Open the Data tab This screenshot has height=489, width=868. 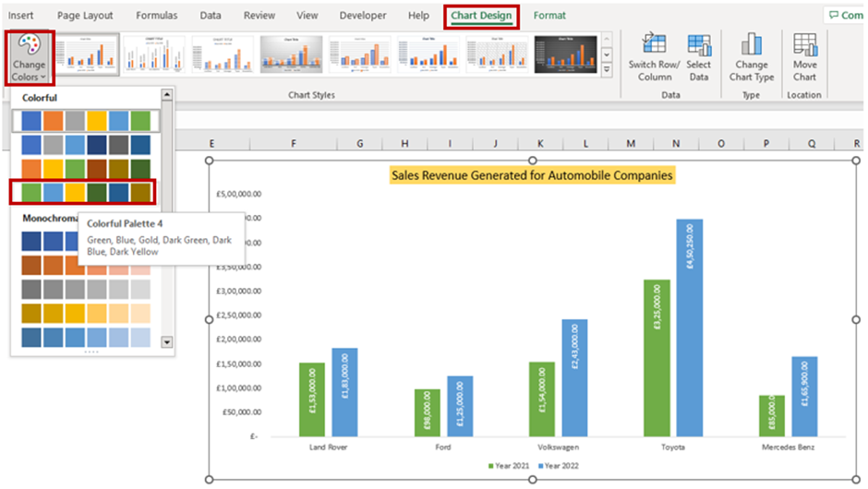211,16
